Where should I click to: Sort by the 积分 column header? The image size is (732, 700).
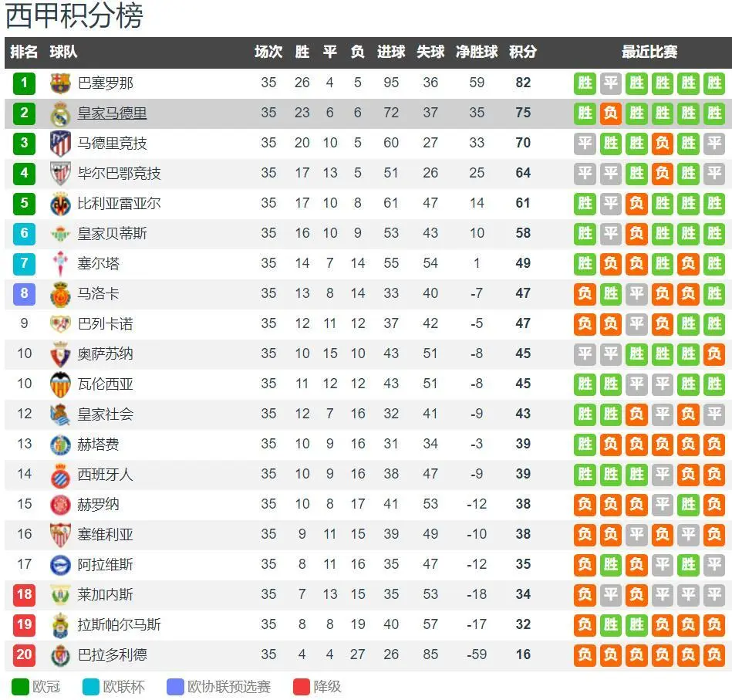(x=523, y=52)
